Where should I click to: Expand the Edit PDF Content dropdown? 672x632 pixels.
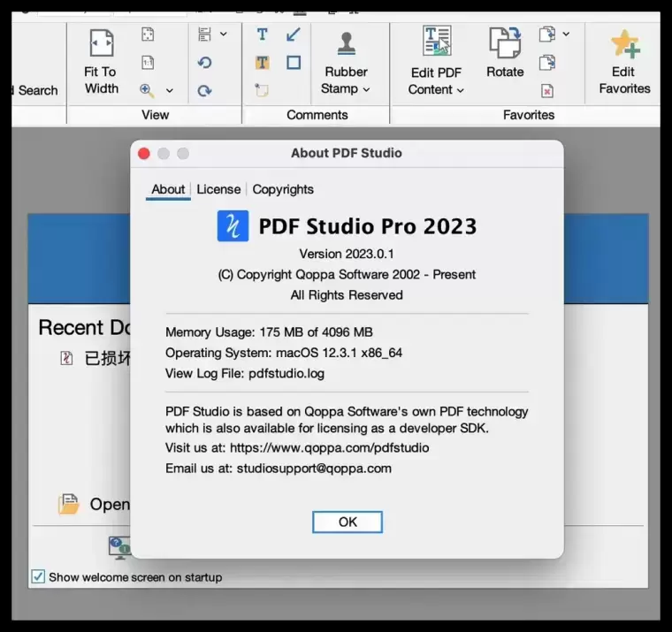pos(461,90)
